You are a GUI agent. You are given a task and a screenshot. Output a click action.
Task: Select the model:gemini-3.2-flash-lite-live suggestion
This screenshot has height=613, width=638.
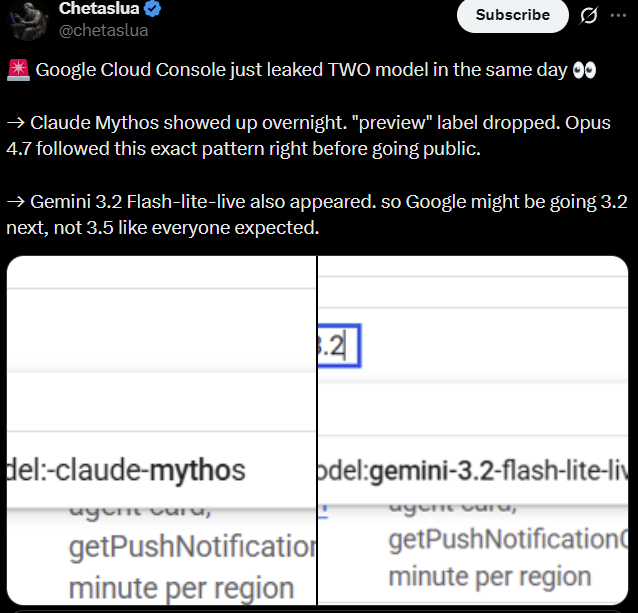[x=473, y=470]
